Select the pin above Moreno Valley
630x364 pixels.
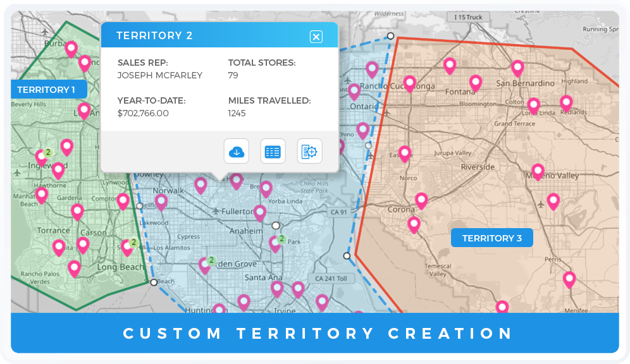point(538,171)
